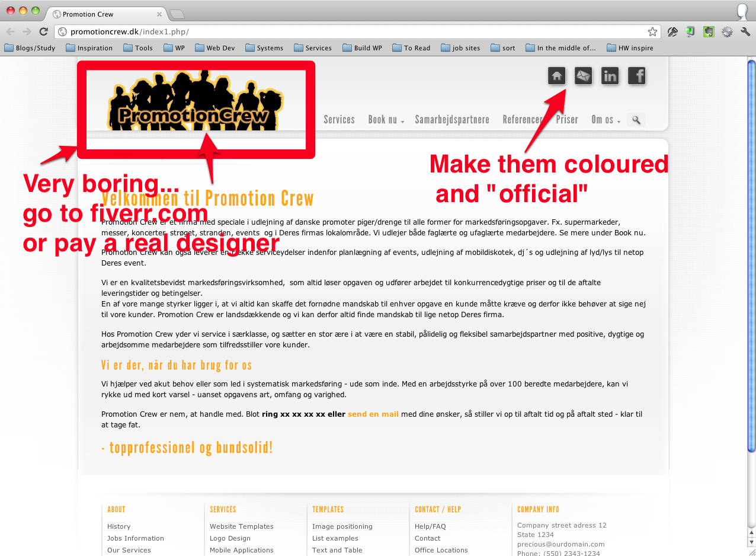Viewport: 756px width, 556px height.
Task: Click the address bar showing promotioncrew.dk
Action: tap(357, 32)
